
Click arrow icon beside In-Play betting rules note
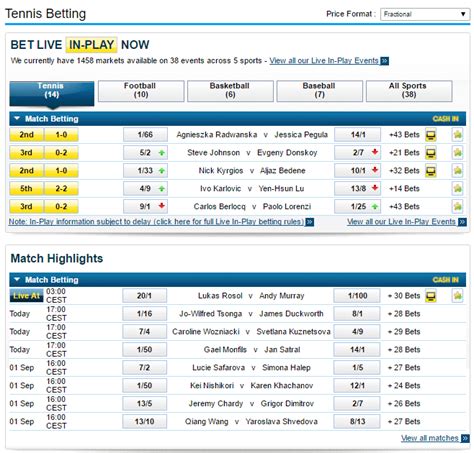click(x=310, y=222)
